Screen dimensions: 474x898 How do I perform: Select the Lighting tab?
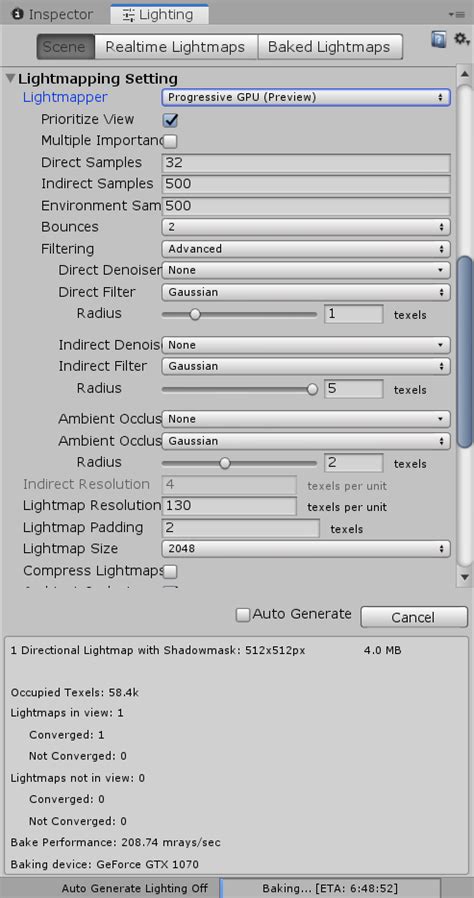coord(159,14)
